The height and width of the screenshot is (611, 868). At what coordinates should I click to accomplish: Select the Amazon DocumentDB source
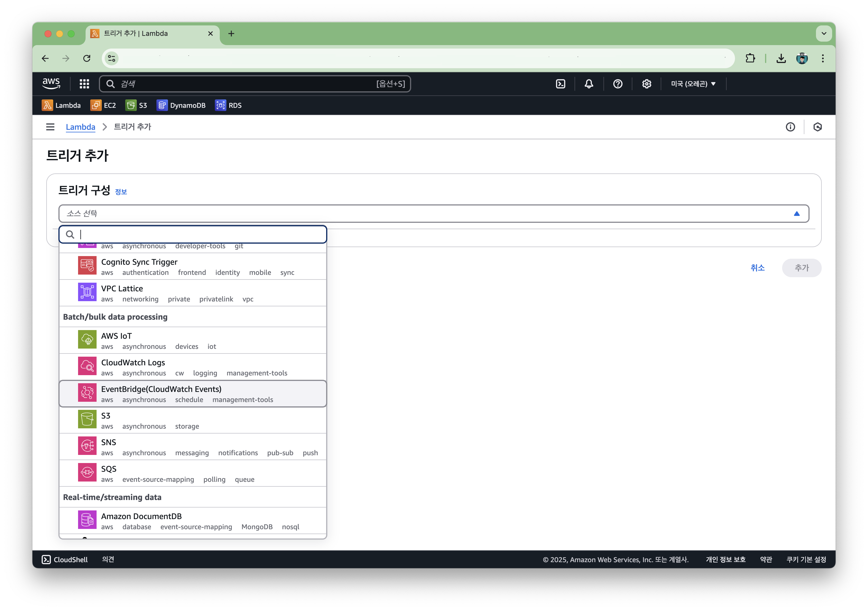tap(193, 521)
